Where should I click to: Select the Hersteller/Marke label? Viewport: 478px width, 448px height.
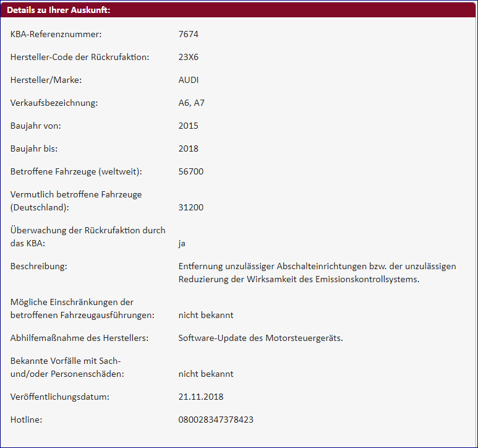click(46, 80)
